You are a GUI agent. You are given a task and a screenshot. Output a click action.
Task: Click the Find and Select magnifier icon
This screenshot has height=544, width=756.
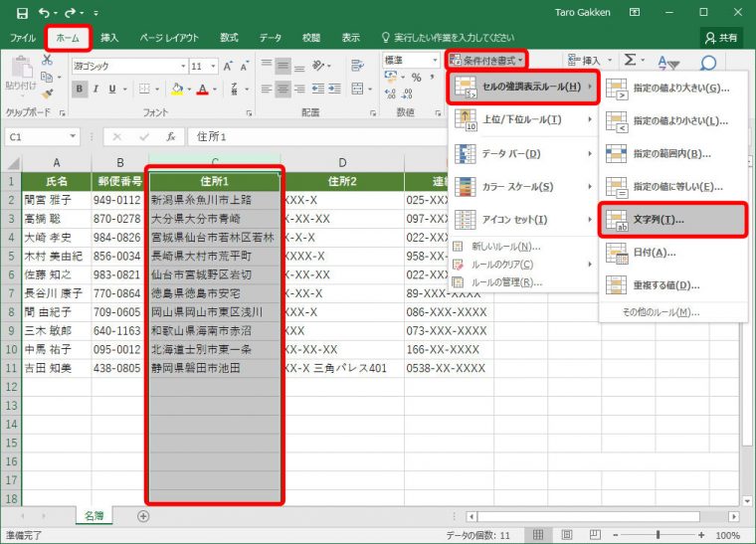(708, 63)
